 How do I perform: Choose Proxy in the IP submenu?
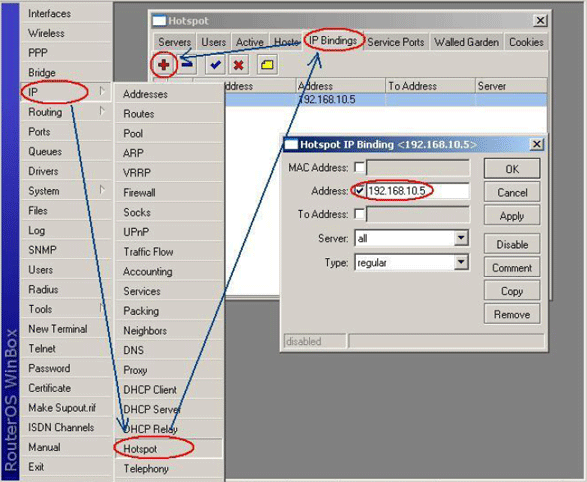169,370
